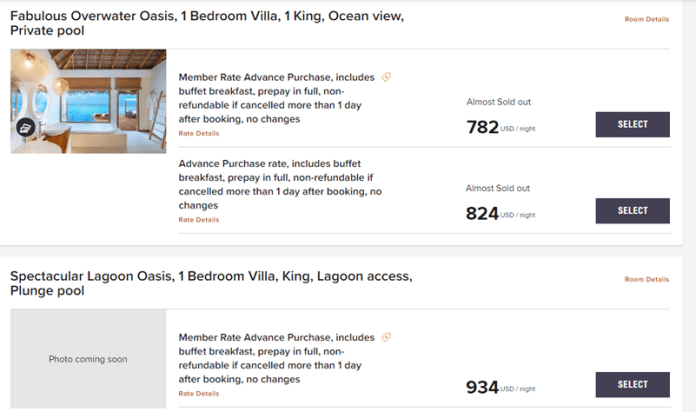
Task: Click the 782 USD per night price
Action: pos(501,127)
